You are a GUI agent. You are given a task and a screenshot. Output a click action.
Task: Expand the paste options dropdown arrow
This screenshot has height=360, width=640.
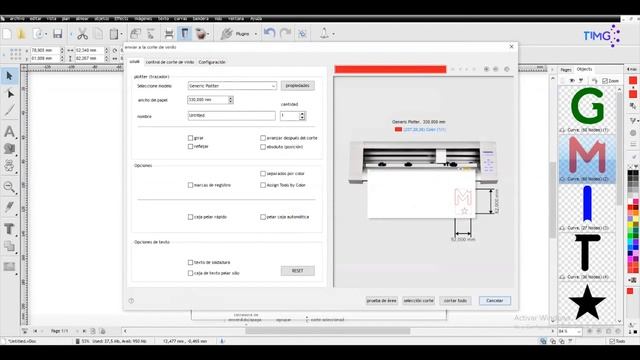coord(122,34)
